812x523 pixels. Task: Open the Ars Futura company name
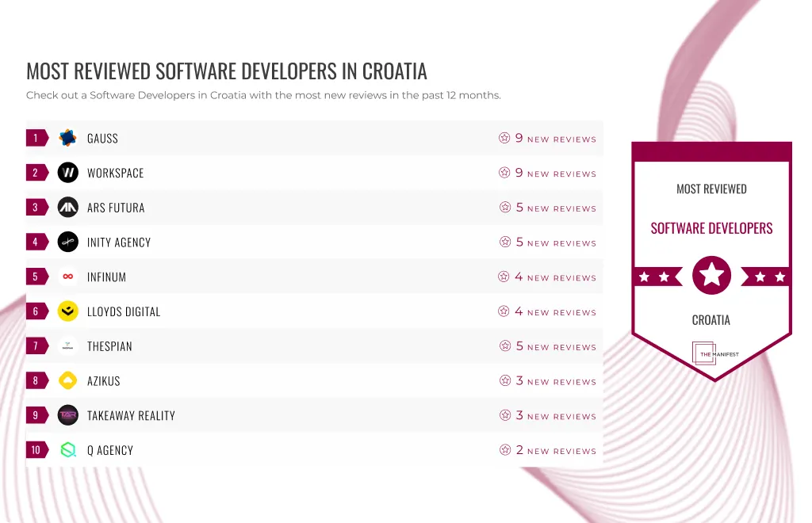[116, 208]
